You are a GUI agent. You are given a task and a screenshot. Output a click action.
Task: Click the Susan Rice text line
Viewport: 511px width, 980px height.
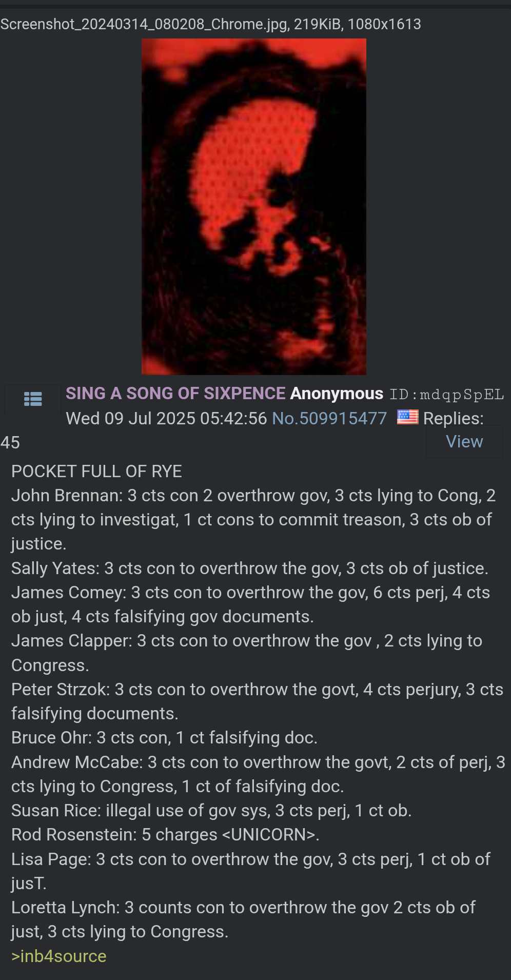211,811
